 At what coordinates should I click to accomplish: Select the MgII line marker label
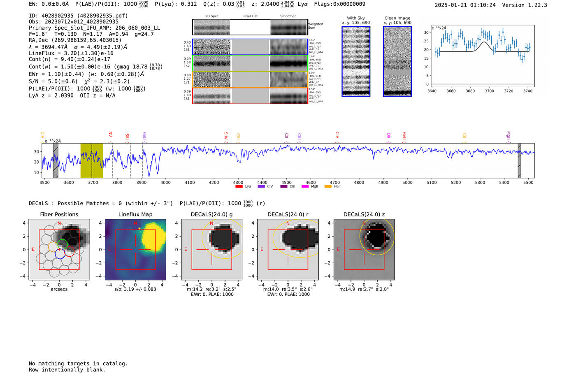click(509, 136)
